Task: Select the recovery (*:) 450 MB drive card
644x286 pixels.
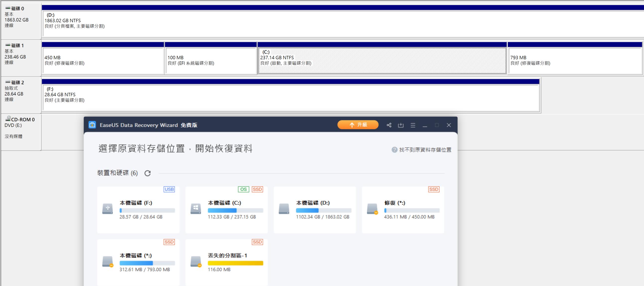Action: pos(402,210)
